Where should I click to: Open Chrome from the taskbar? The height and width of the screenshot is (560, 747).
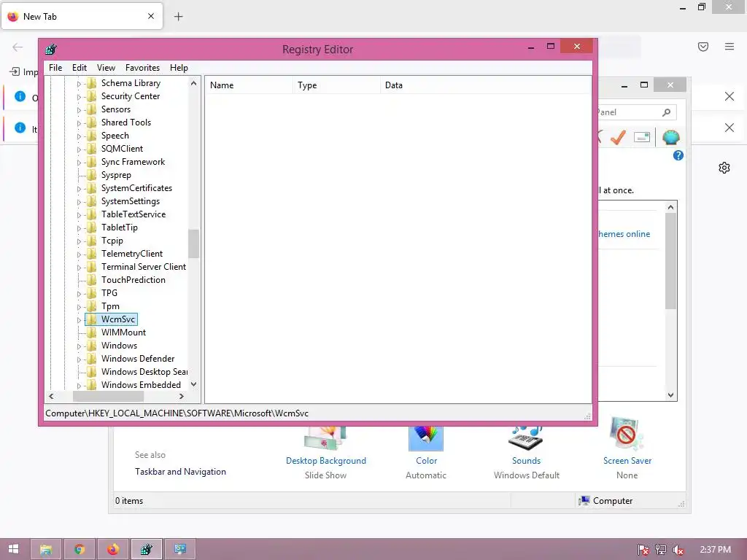(x=80, y=549)
